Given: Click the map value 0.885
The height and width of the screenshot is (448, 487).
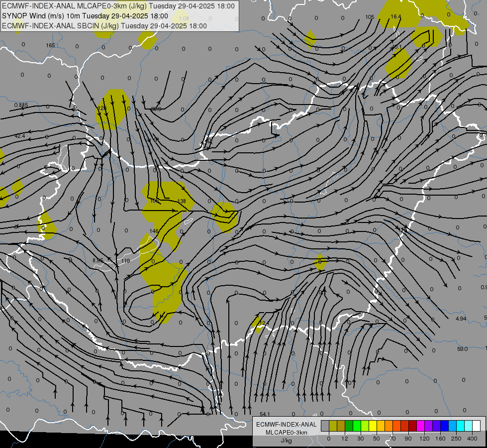Looking at the screenshot, I should point(21,105).
